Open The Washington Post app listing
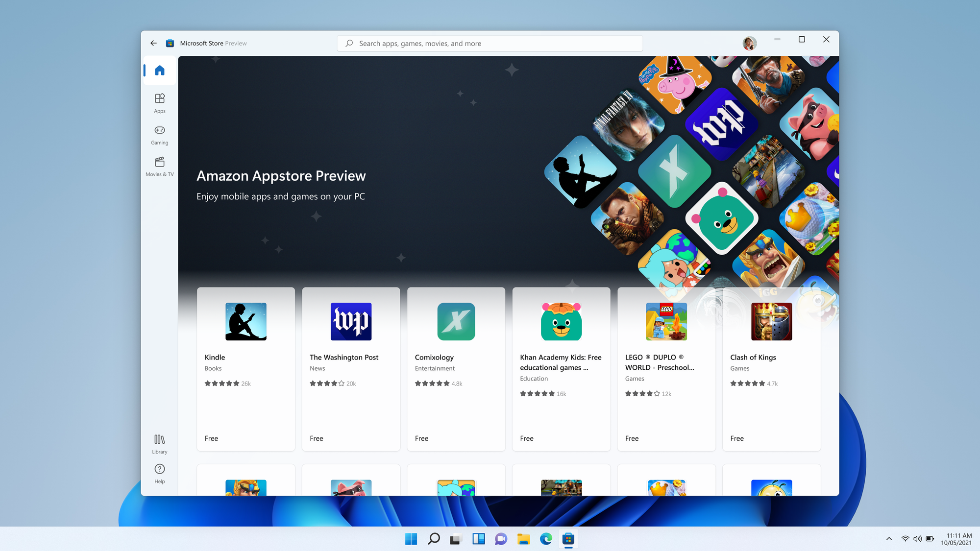 (351, 369)
